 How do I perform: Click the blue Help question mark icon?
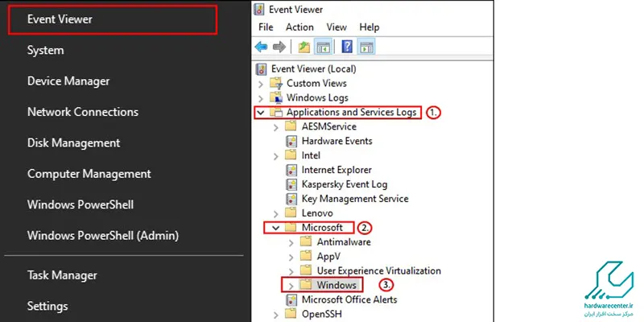[347, 47]
